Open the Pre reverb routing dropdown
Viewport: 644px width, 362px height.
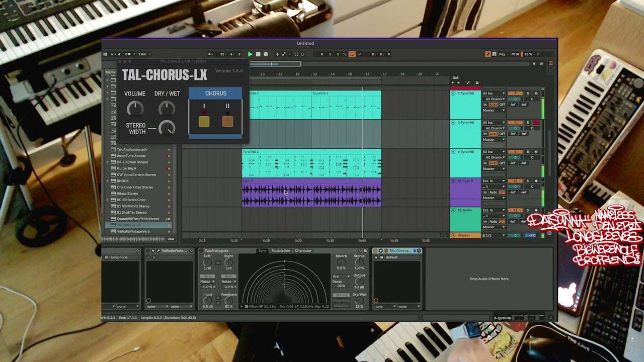click(x=341, y=277)
